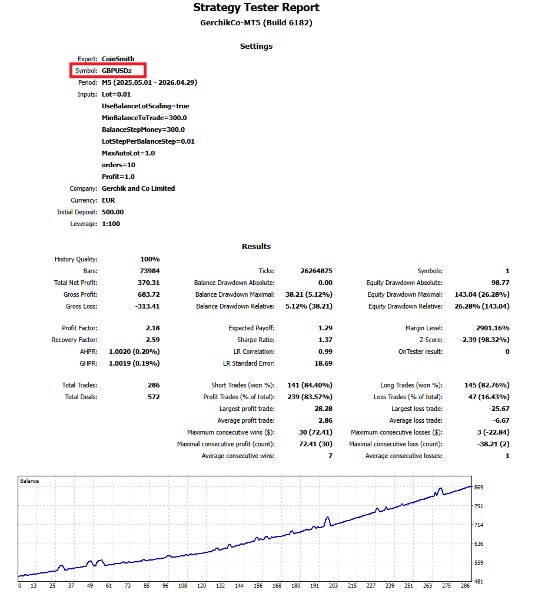Image resolution: width=535 pixels, height=600 pixels.
Task: Click the Maximal consecutive profit value 72.41 (30)
Action: point(315,444)
